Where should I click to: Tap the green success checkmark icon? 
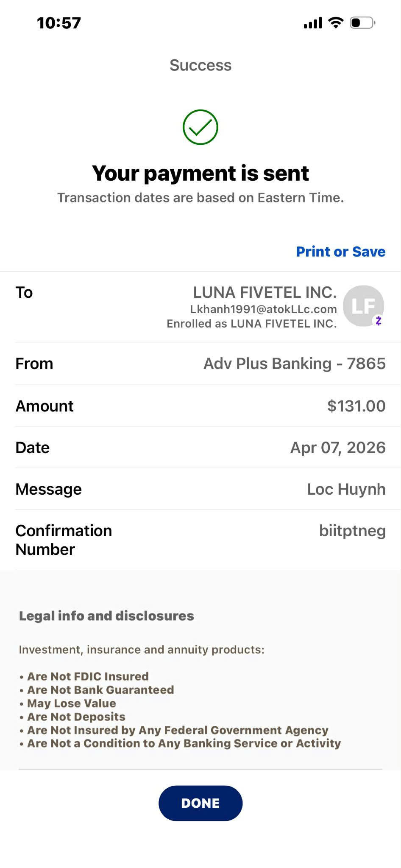(x=200, y=127)
